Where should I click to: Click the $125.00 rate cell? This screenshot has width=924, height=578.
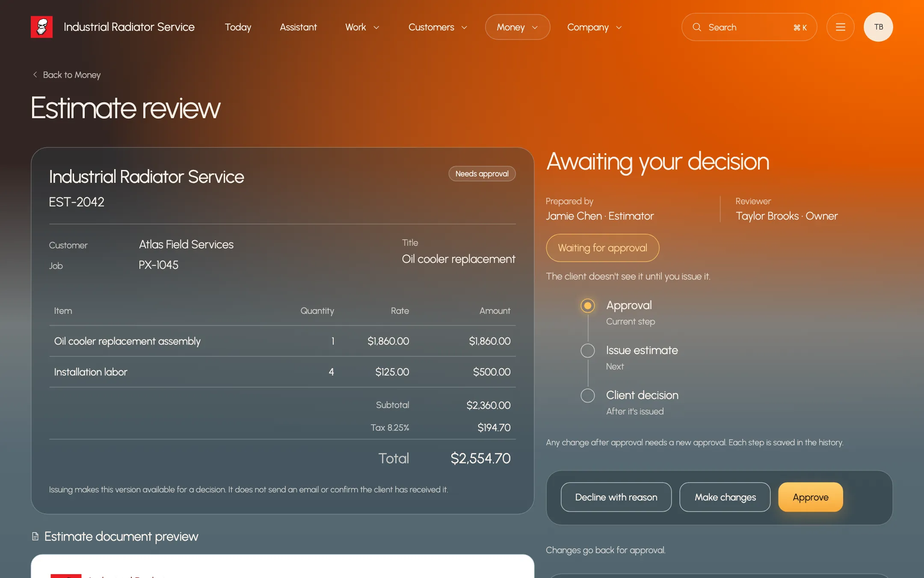(x=392, y=372)
